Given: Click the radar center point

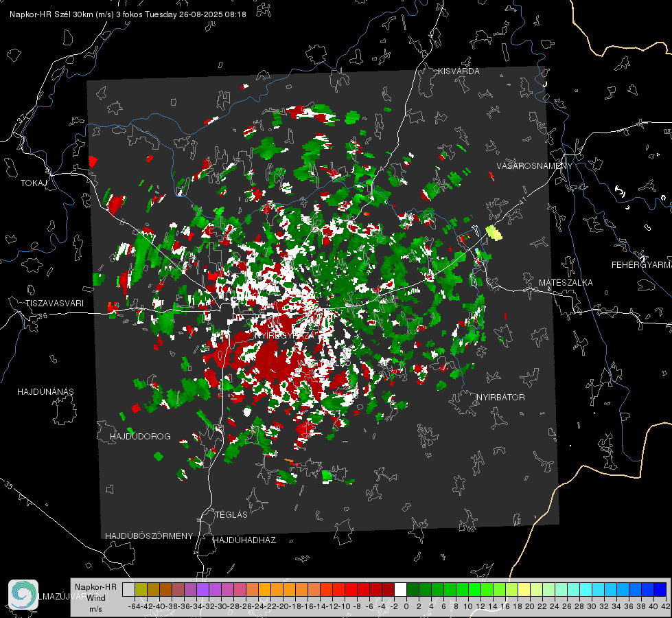Looking at the screenshot, I should tap(325, 308).
